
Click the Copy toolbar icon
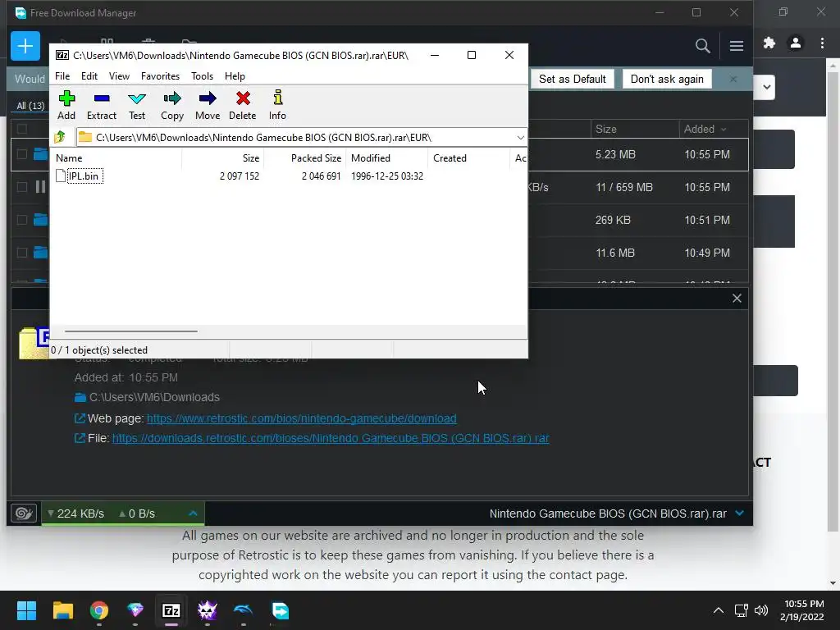coord(172,106)
